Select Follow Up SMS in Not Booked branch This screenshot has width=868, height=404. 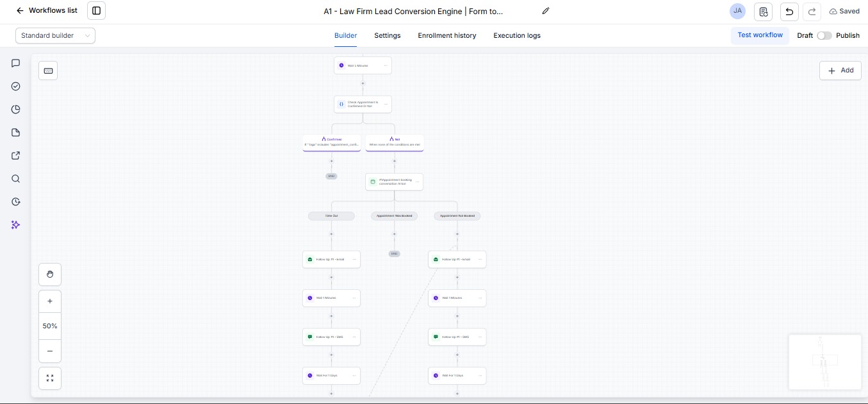click(x=457, y=337)
